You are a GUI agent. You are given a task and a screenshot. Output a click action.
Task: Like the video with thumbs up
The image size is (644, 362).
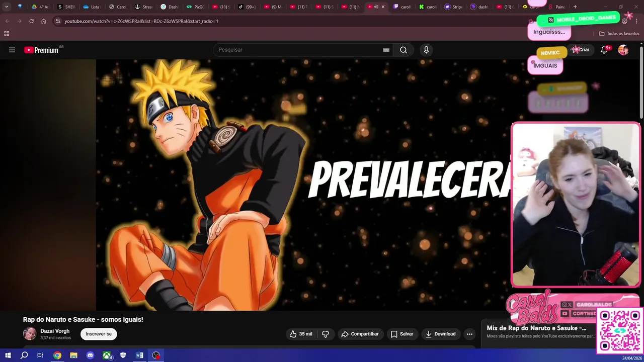click(x=301, y=334)
